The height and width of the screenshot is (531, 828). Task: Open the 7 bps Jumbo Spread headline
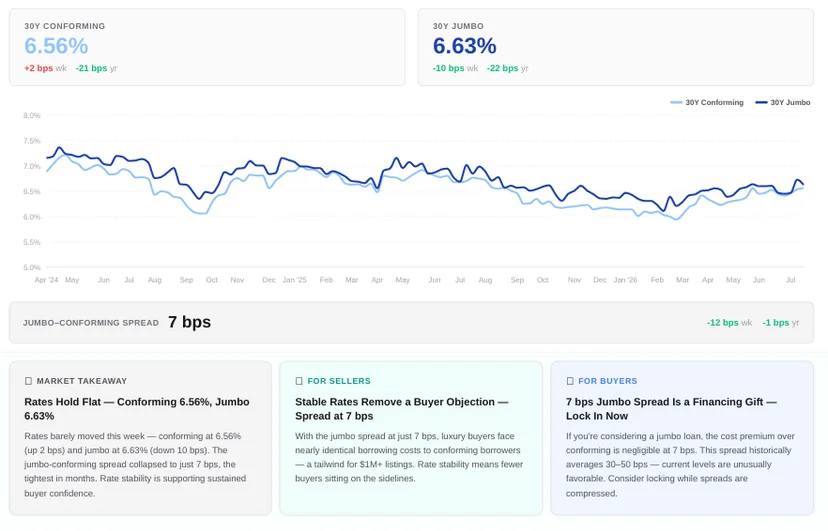pyautogui.click(x=671, y=409)
